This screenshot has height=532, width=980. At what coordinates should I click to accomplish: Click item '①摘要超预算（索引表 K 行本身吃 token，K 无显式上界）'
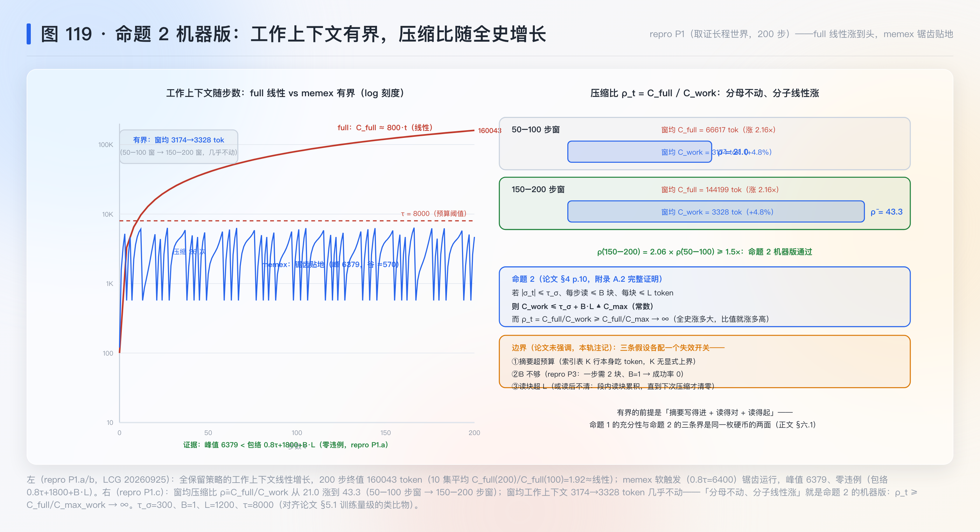tap(604, 362)
